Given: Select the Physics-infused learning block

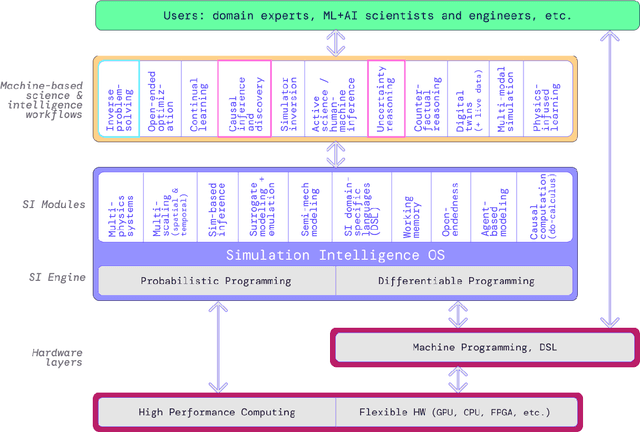Looking at the screenshot, I should (x=548, y=99).
